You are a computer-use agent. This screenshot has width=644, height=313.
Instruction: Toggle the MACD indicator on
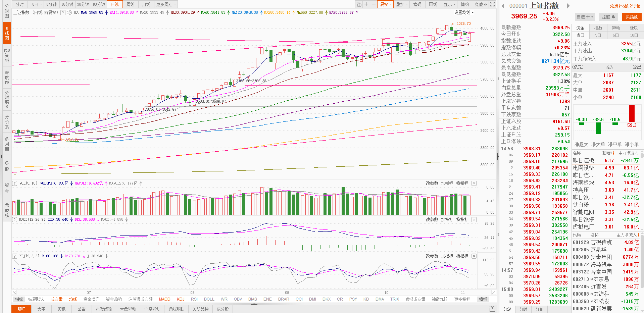point(164,299)
